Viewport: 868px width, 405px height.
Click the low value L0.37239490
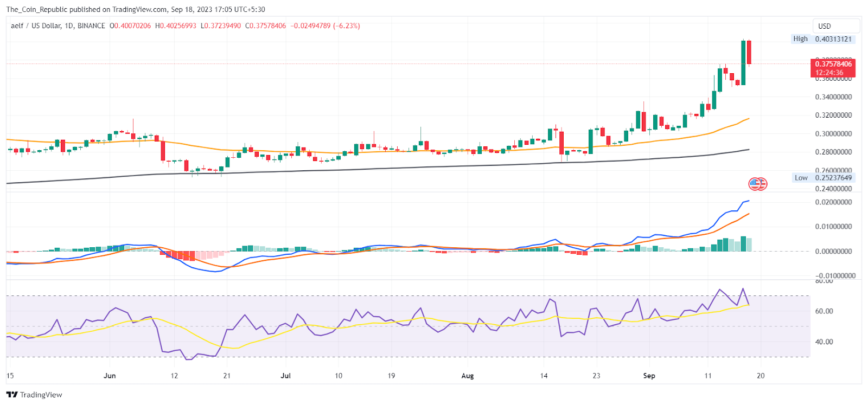221,25
